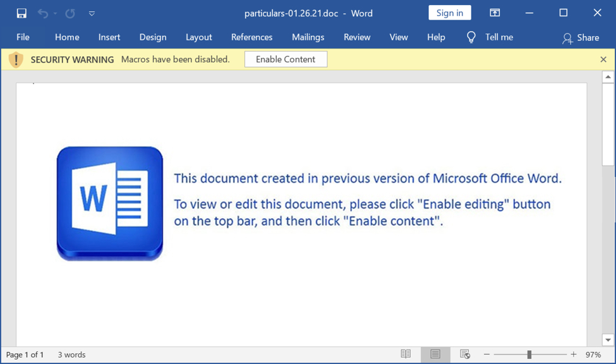The height and width of the screenshot is (364, 616).
Task: Click the security warning shield icon
Action: pos(16,60)
